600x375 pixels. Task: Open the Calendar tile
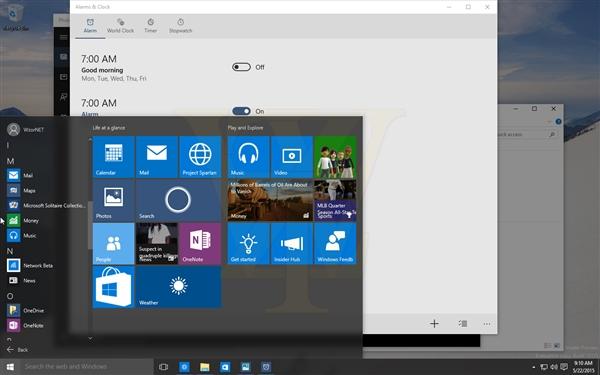[x=114, y=157]
